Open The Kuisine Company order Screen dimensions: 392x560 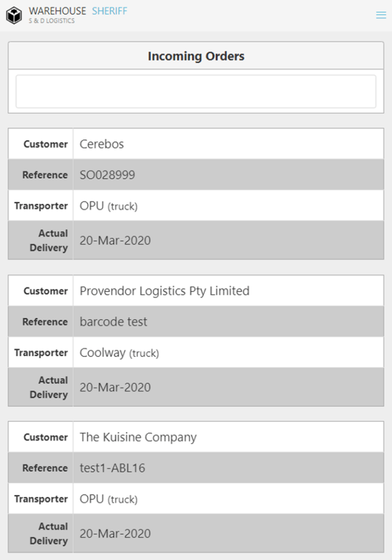tap(138, 437)
